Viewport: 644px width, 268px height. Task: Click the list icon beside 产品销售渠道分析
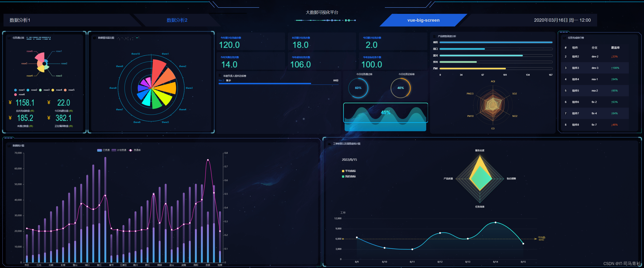[435, 36]
